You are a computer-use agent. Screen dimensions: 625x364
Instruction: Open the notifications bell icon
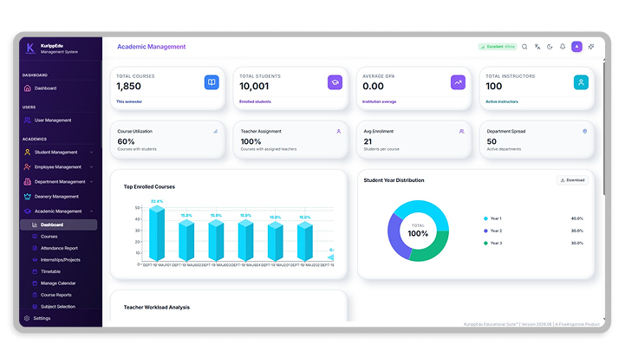click(x=563, y=47)
